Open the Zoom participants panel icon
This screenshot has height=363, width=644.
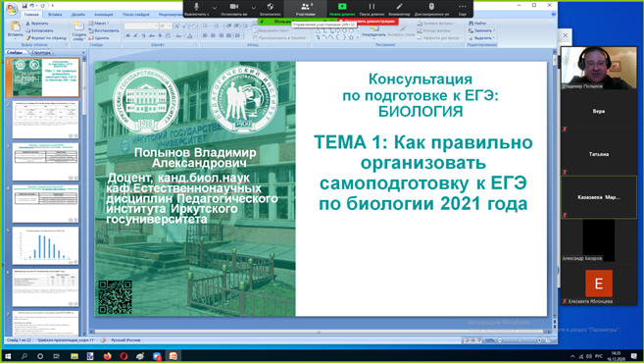pos(305,7)
